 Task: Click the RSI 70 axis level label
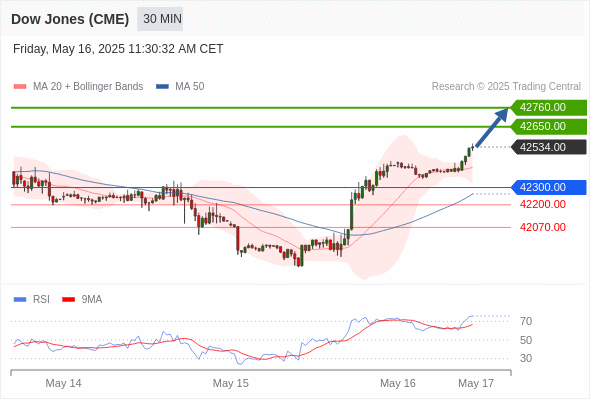(526, 321)
